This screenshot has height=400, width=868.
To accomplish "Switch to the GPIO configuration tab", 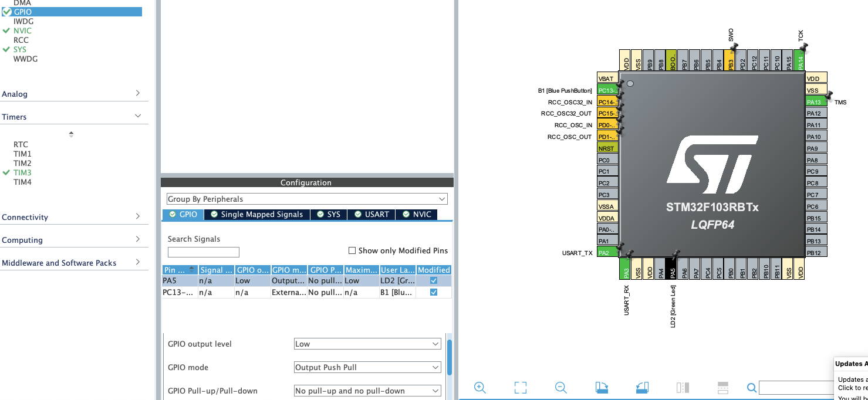I will pyautogui.click(x=183, y=215).
